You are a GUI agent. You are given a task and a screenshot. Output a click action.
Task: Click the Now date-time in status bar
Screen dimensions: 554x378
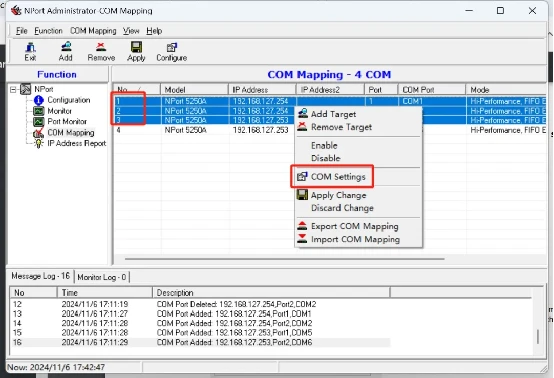(x=56, y=367)
